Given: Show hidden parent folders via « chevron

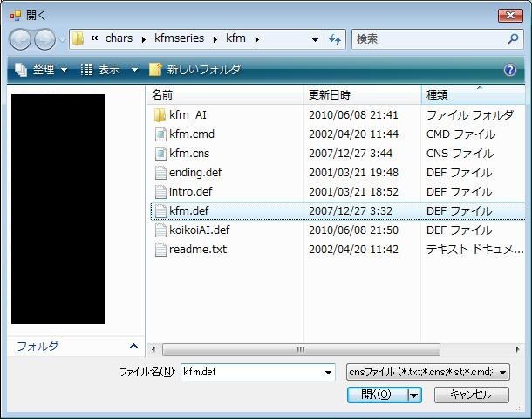Looking at the screenshot, I should coord(94,38).
